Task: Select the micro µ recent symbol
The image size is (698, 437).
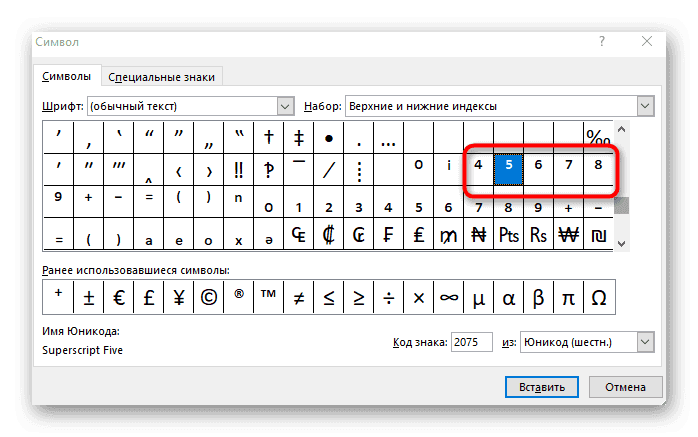Action: coord(479,297)
